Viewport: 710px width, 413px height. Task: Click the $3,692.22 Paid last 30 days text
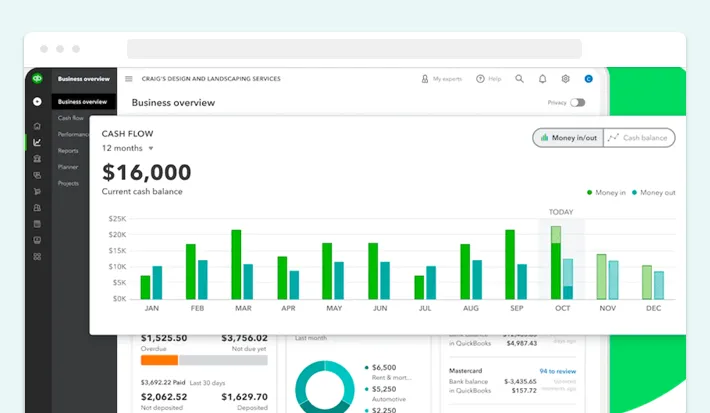[x=183, y=383]
